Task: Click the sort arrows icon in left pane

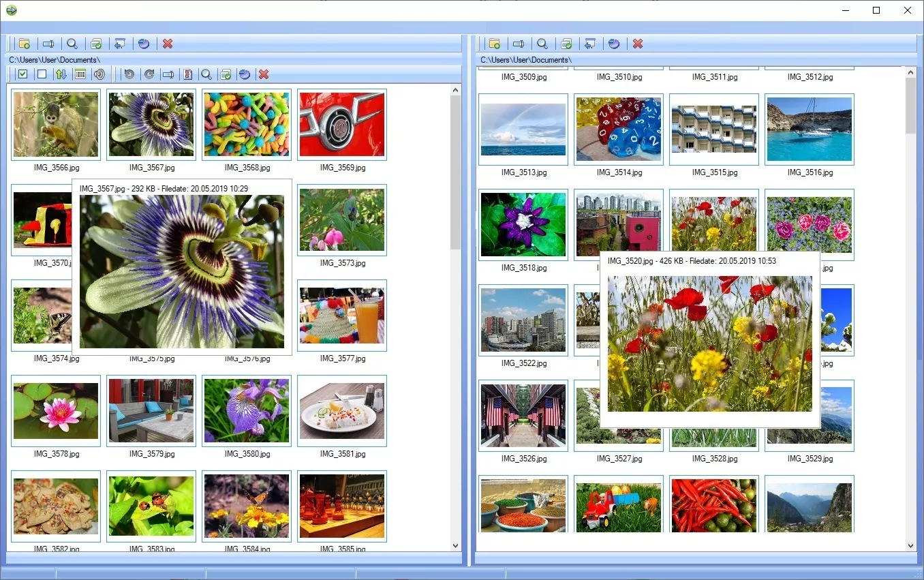Action: tap(61, 74)
